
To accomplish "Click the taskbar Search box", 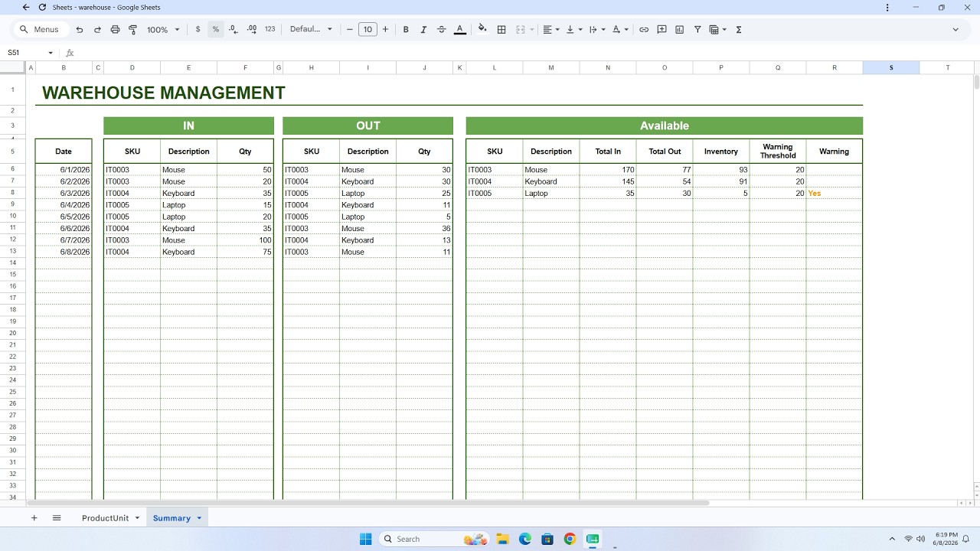I will tap(435, 539).
